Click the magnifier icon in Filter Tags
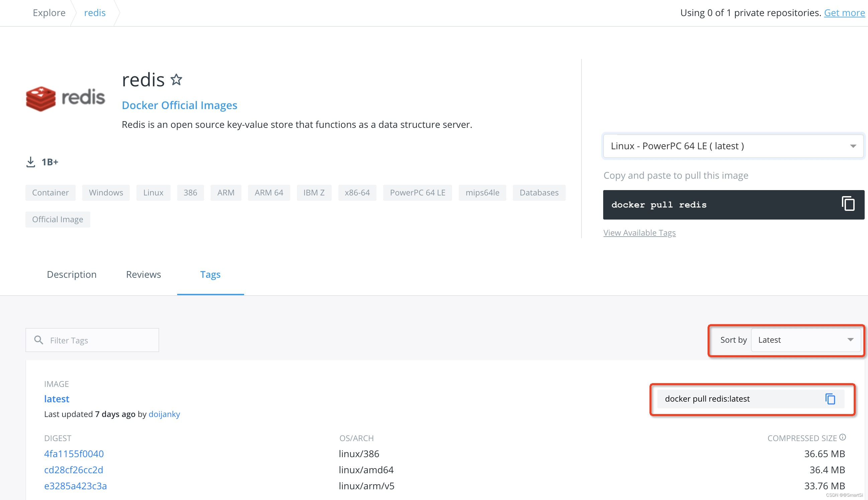 38,340
